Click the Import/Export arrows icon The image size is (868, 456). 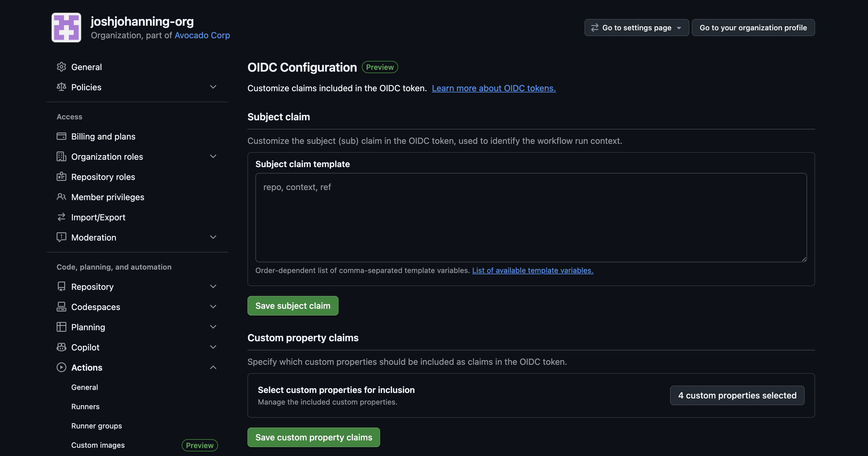click(61, 217)
